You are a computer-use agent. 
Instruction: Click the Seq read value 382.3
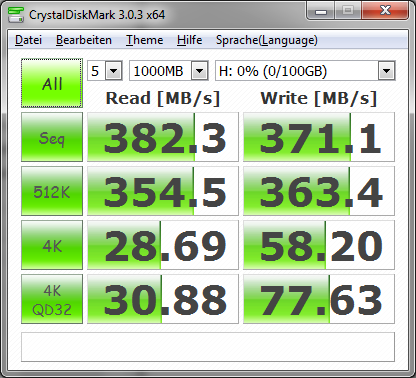pyautogui.click(x=163, y=137)
